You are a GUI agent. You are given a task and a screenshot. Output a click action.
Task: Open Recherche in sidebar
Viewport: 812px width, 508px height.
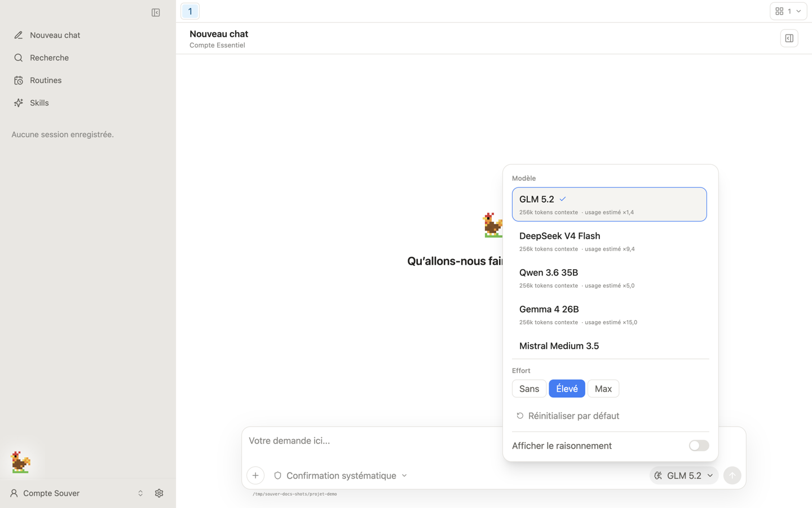coord(88,58)
